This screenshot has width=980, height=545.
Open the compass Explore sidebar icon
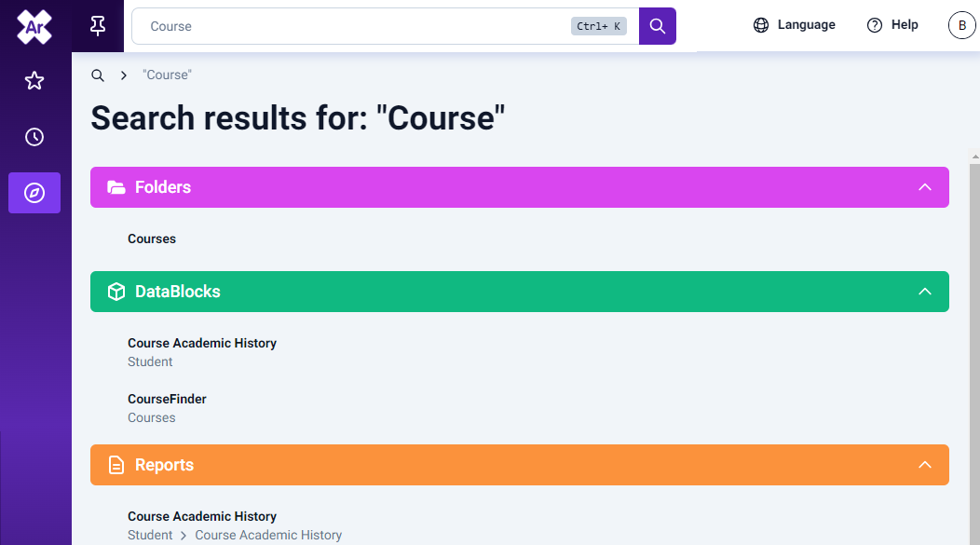point(34,193)
